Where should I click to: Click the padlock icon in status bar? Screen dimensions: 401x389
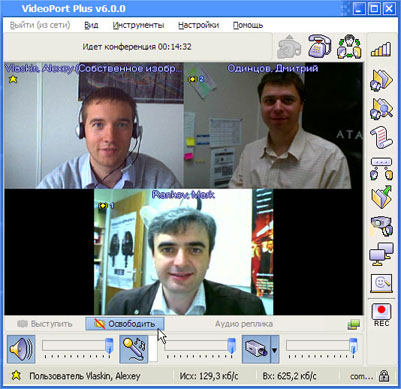click(384, 376)
